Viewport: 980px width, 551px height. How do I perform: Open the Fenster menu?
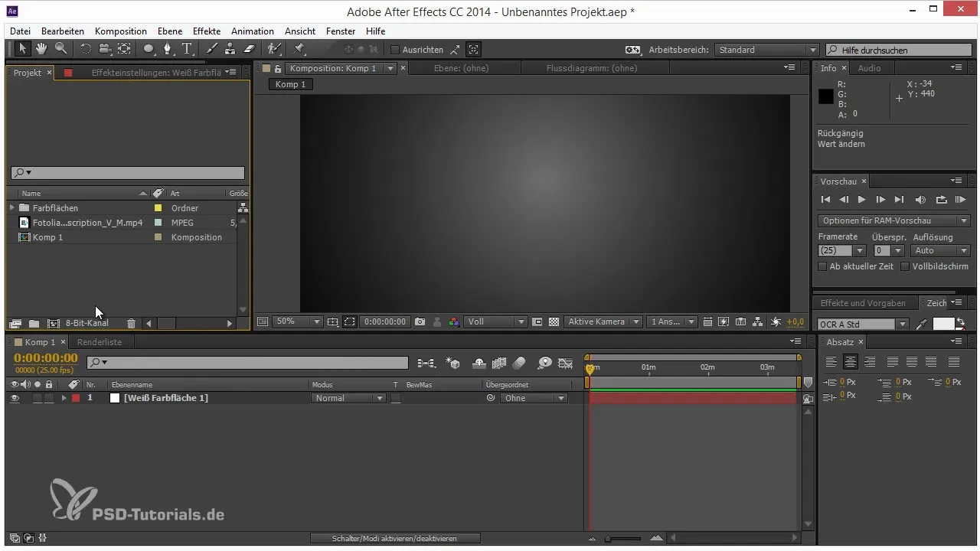point(341,31)
